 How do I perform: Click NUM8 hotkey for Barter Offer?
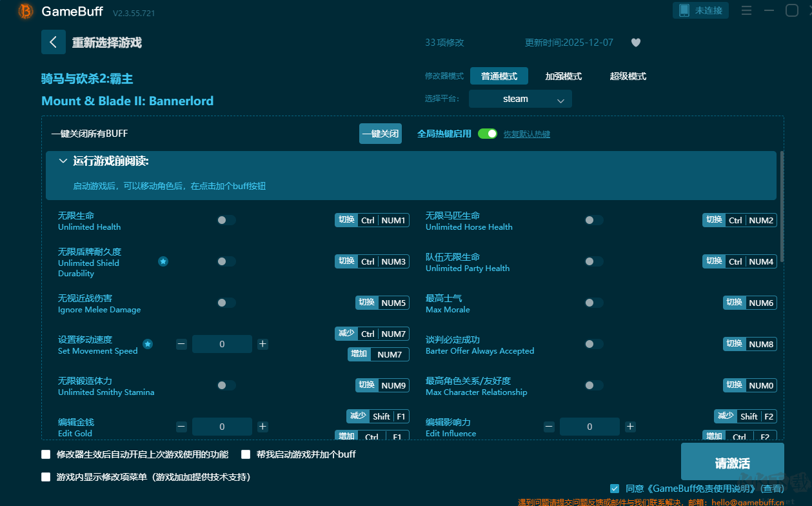(750, 344)
